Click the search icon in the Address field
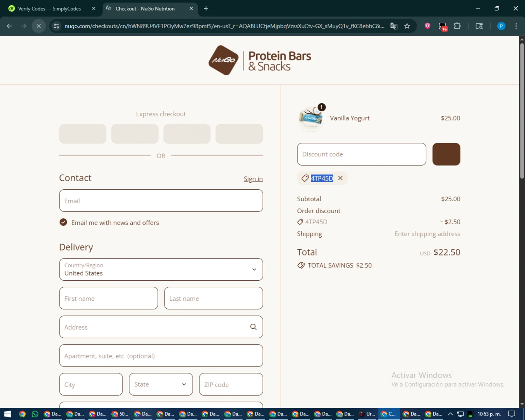Image resolution: width=525 pixels, height=420 pixels. [x=253, y=327]
